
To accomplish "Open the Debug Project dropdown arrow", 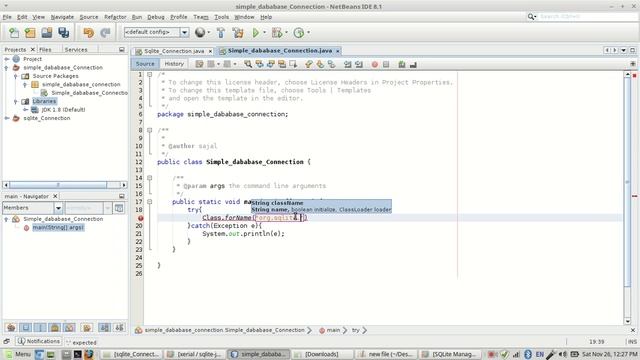I will [286, 33].
